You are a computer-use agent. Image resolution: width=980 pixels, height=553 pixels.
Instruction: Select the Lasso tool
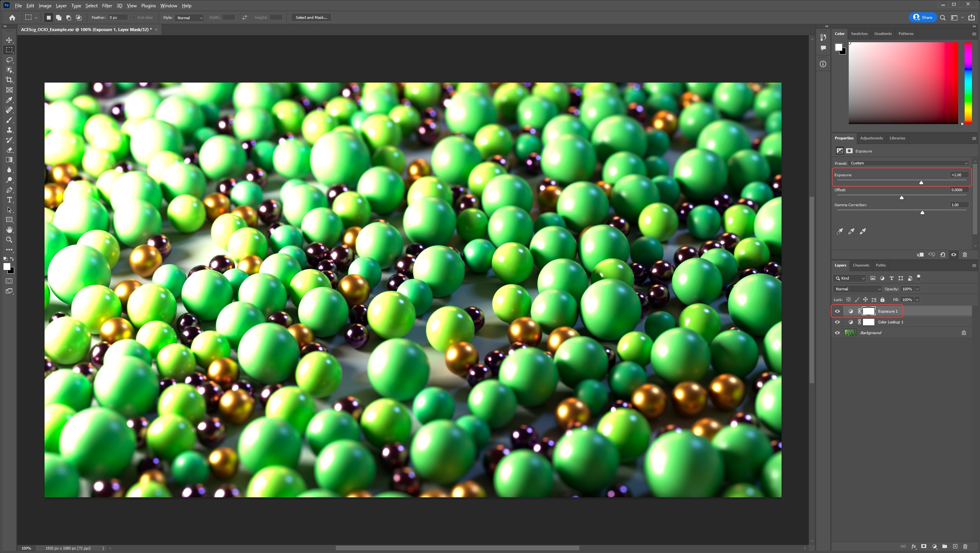pos(9,60)
